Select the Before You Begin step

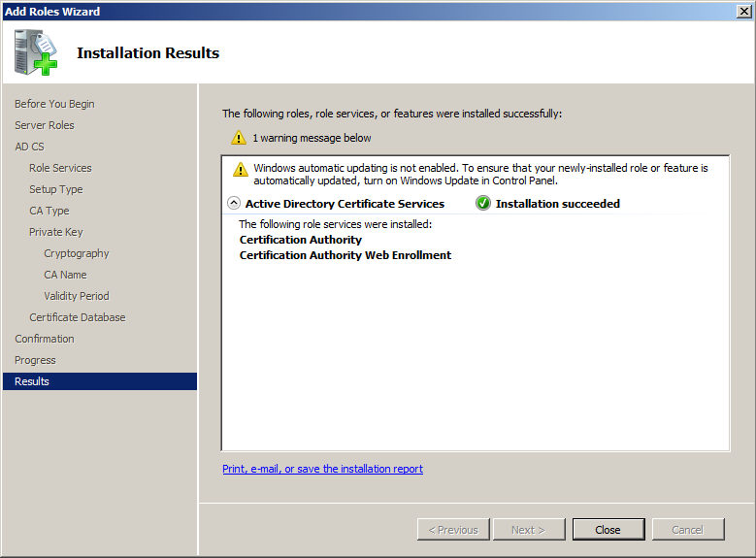point(54,104)
